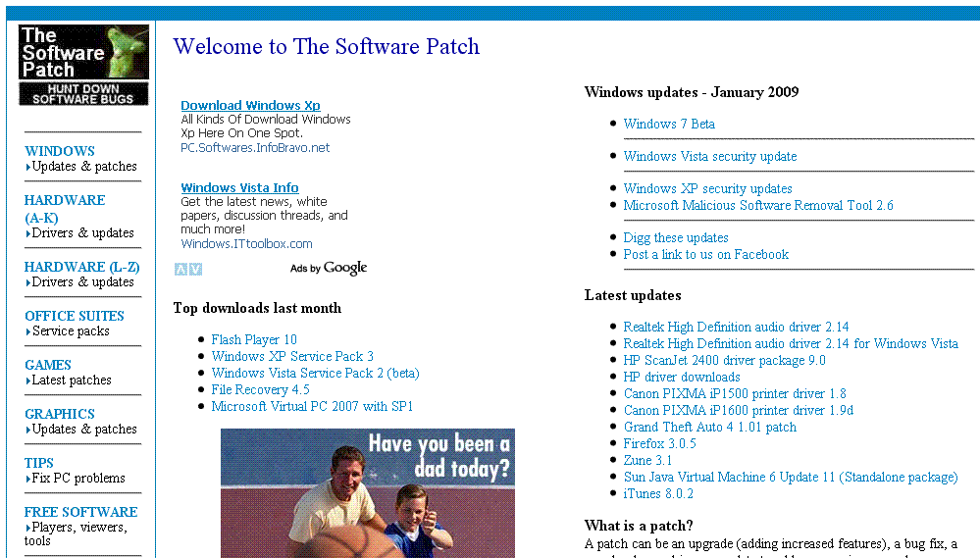Open Windows 7 Beta link

(x=669, y=125)
